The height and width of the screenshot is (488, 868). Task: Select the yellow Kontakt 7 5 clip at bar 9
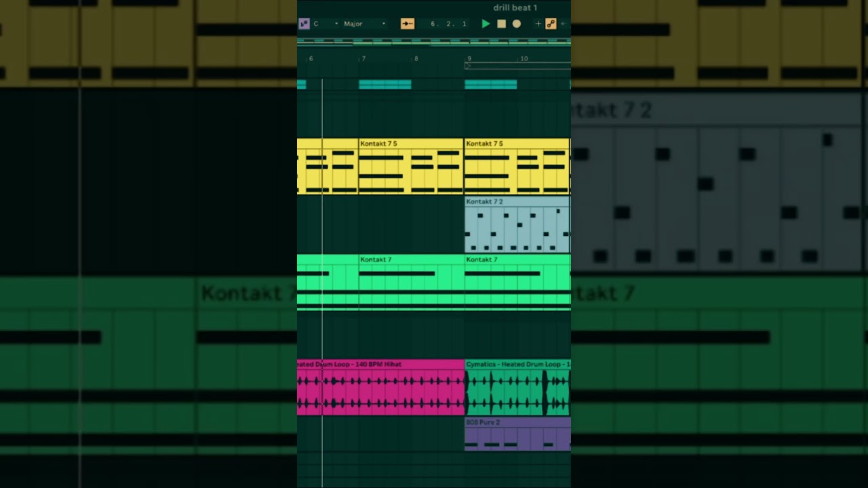click(x=517, y=167)
